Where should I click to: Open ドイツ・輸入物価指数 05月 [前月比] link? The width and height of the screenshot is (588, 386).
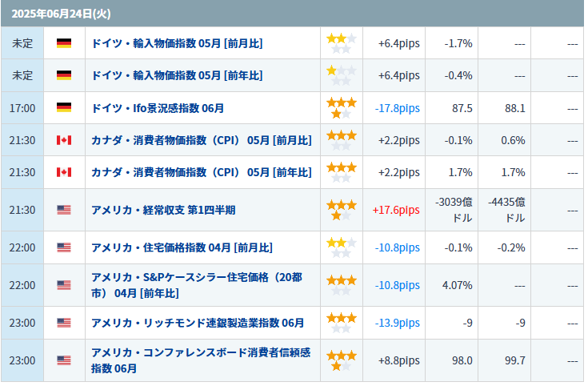click(177, 43)
